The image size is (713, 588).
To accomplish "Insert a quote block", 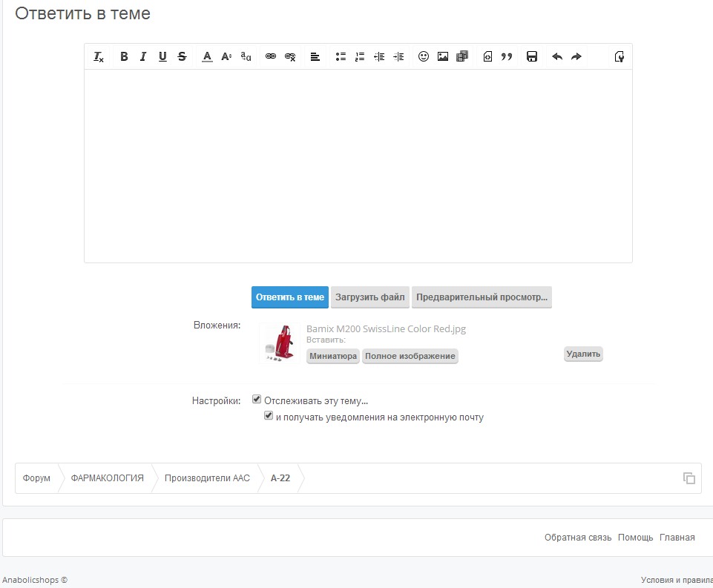I will click(507, 56).
